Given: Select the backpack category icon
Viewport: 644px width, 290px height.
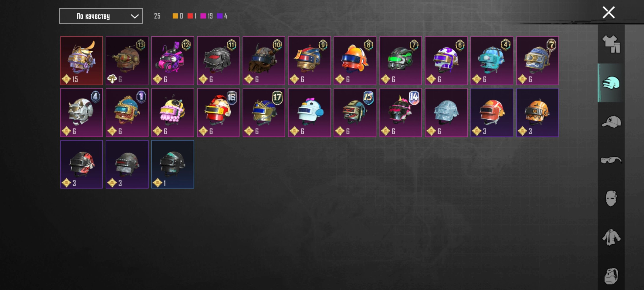Looking at the screenshot, I should [x=611, y=276].
